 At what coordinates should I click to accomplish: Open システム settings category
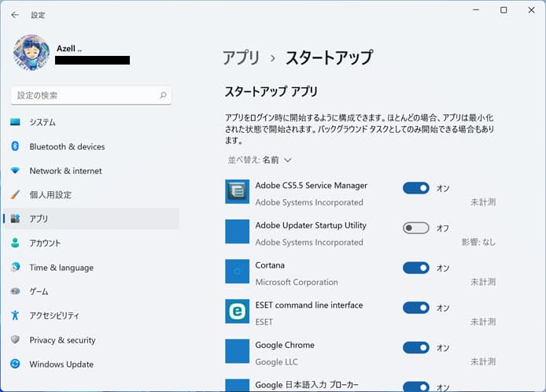pos(91,122)
